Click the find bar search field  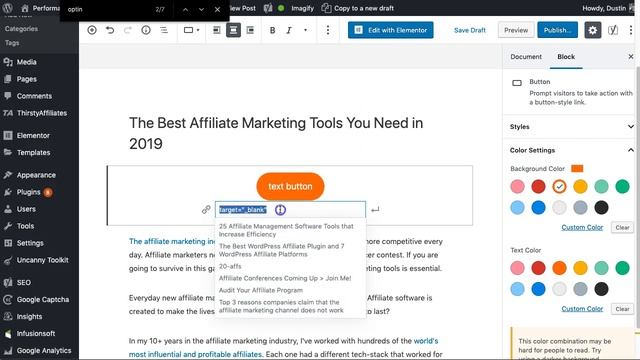108,9
